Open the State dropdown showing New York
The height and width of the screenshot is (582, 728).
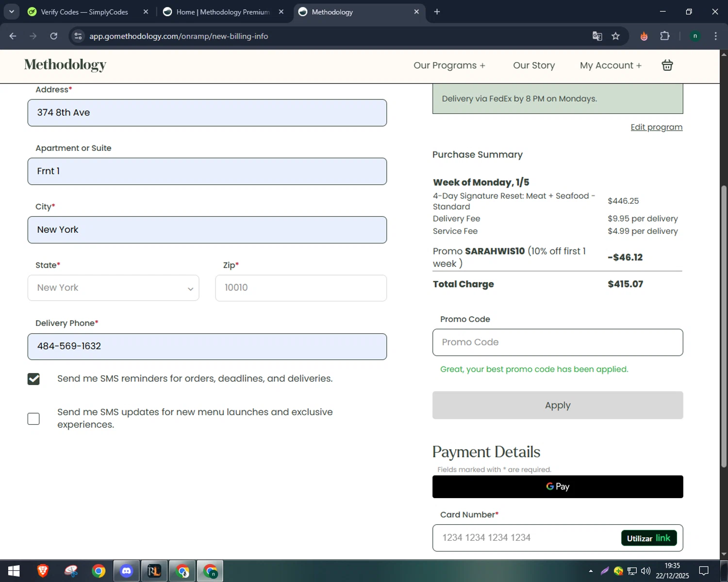coord(114,288)
